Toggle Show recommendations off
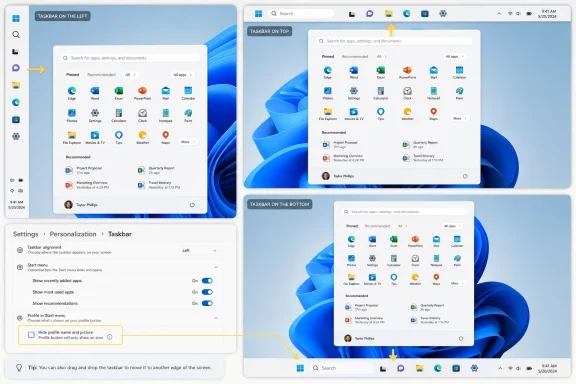The image size is (576, 384). [x=207, y=304]
